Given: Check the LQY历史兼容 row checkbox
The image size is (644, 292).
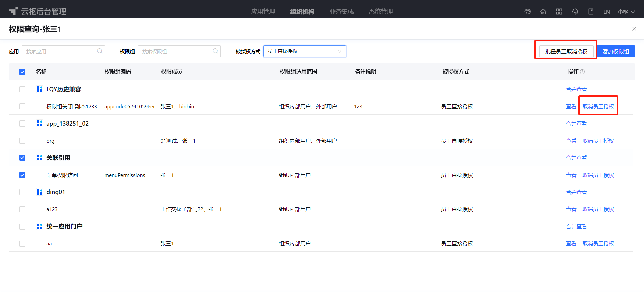Looking at the screenshot, I should coord(22,89).
